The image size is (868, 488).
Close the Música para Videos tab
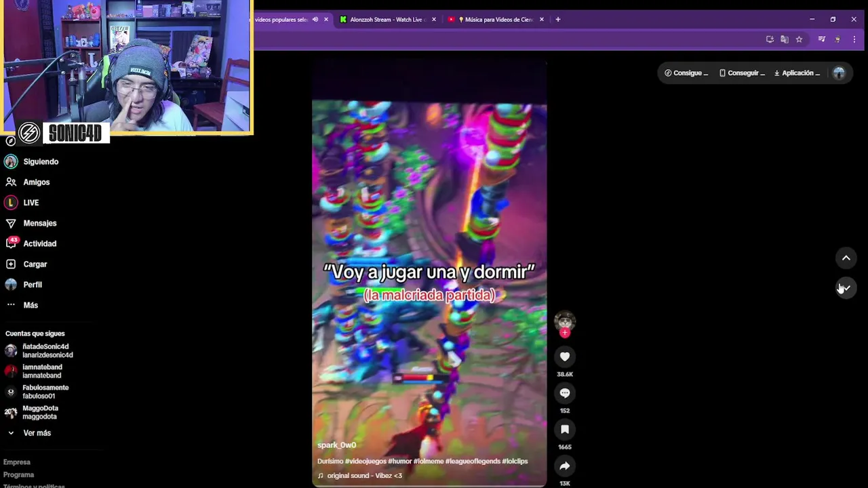click(x=542, y=20)
